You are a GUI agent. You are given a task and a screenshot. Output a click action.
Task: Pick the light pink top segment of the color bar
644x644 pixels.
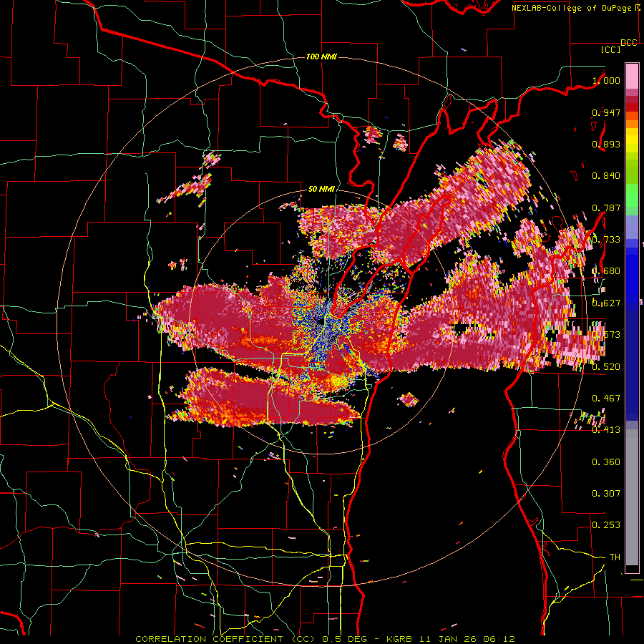(x=632, y=76)
